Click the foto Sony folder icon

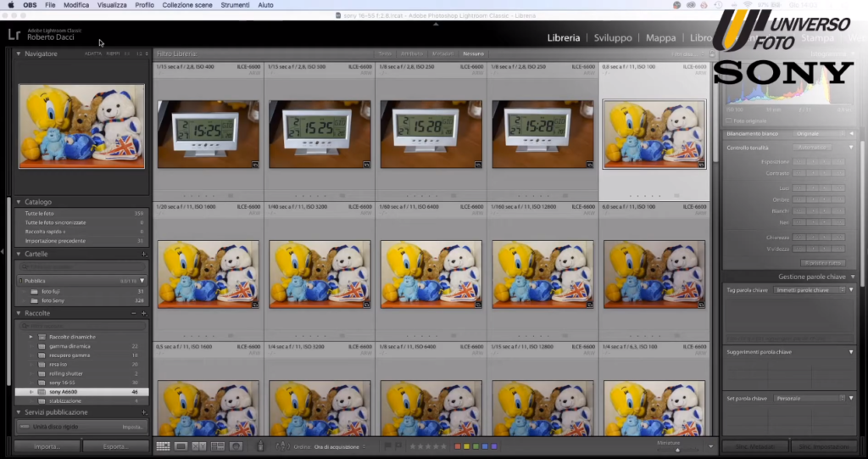point(34,300)
